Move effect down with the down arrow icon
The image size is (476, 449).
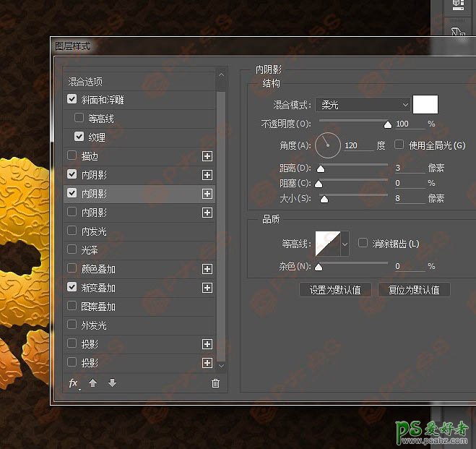click(112, 383)
